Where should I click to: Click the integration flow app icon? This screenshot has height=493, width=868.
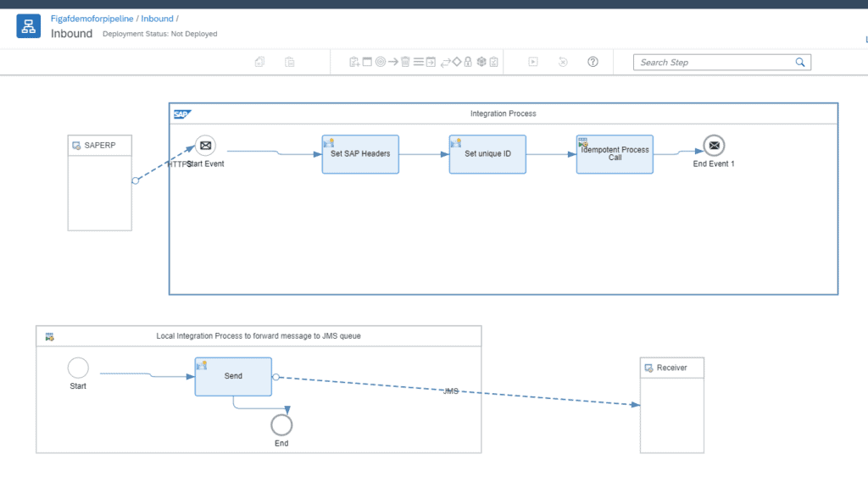click(x=28, y=26)
